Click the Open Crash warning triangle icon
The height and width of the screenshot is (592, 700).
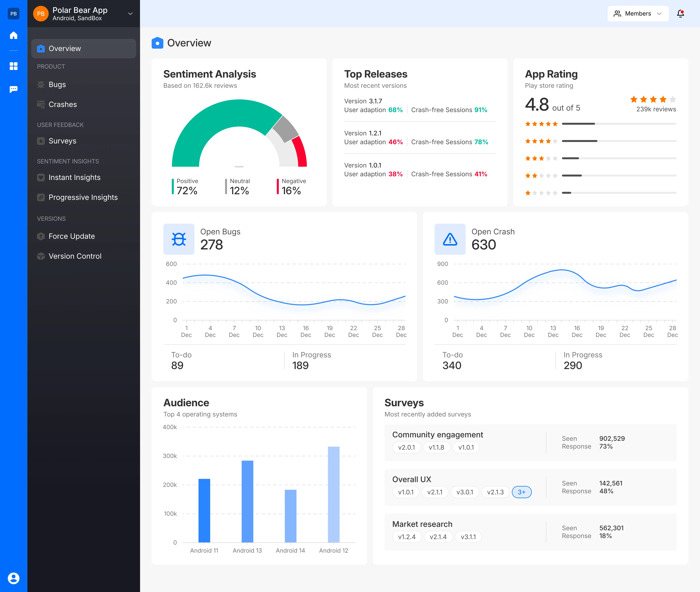coord(450,239)
